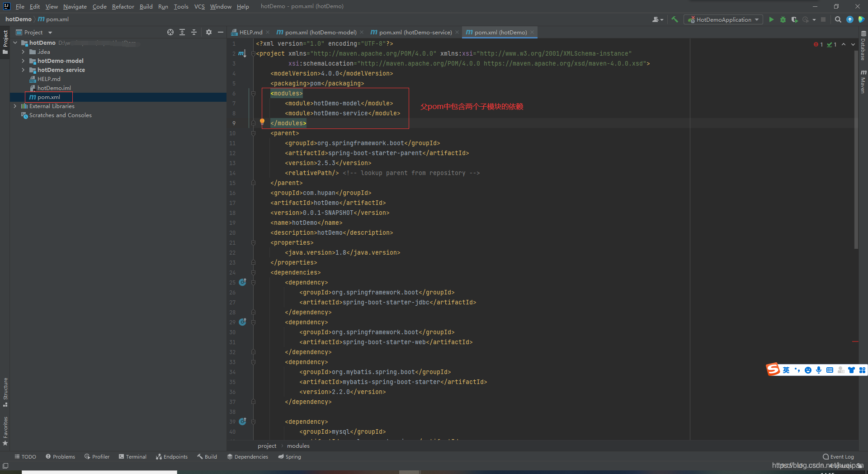The image size is (868, 474).
Task: Open the File menu
Action: pos(20,6)
